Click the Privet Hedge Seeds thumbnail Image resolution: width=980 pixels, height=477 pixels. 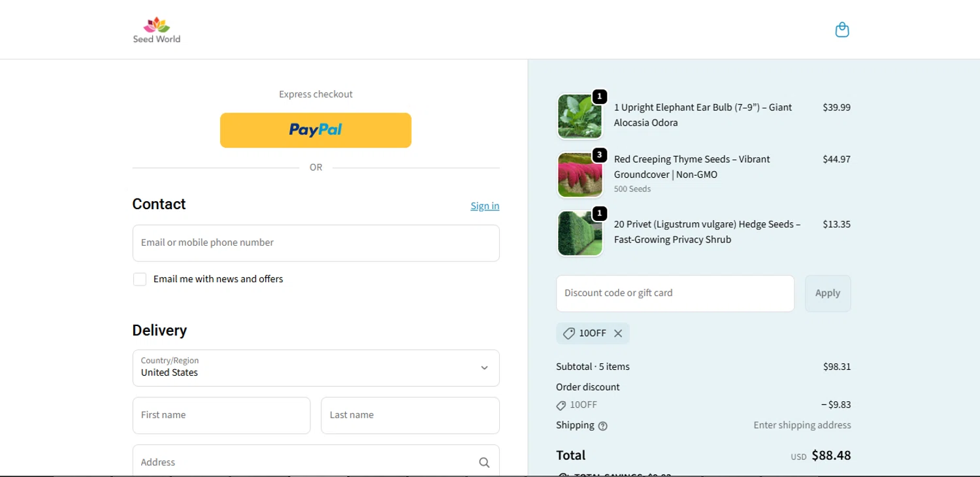[x=580, y=233]
